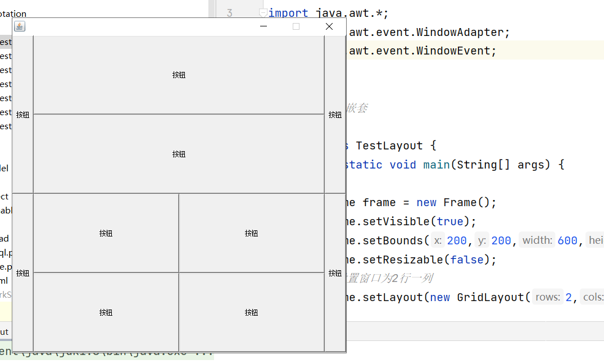The height and width of the screenshot is (364, 604).
Task: Click the Java coffee cup title bar icon
Action: [20, 26]
